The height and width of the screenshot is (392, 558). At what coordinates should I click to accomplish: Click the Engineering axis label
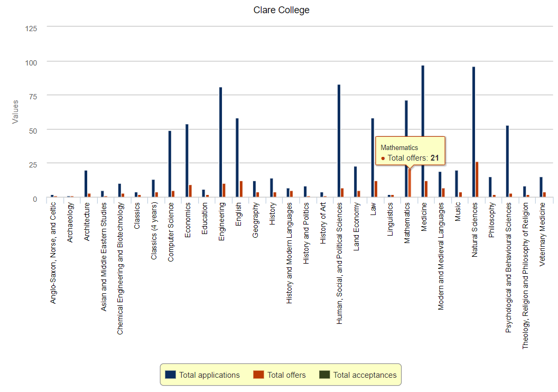222,221
